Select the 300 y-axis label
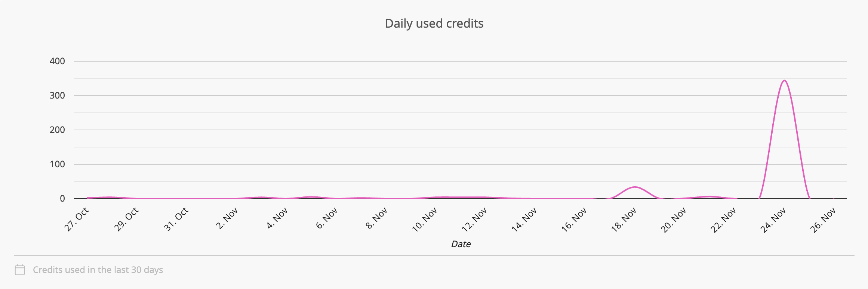This screenshot has height=289, width=868. click(x=57, y=96)
